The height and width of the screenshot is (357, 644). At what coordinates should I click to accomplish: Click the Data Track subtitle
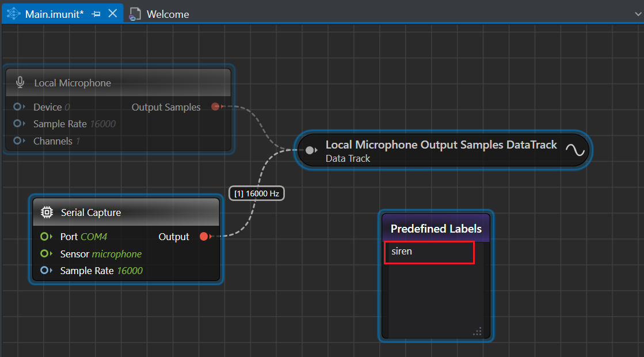tap(348, 158)
